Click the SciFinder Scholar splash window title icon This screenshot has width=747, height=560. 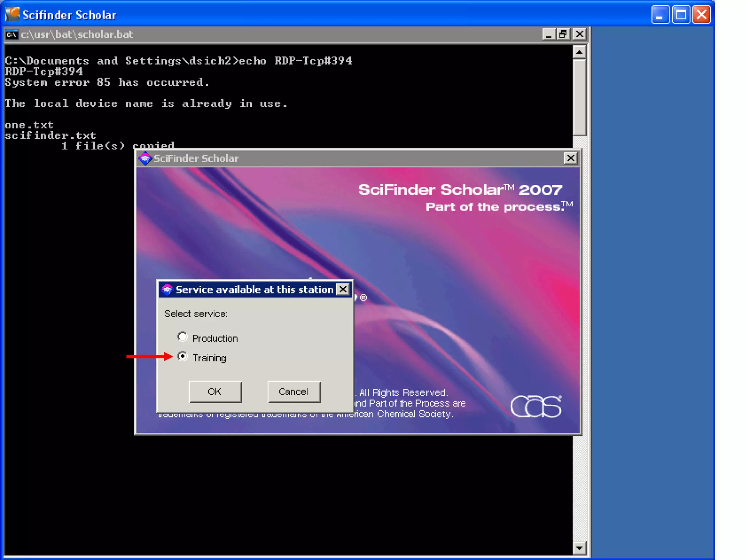click(x=145, y=158)
